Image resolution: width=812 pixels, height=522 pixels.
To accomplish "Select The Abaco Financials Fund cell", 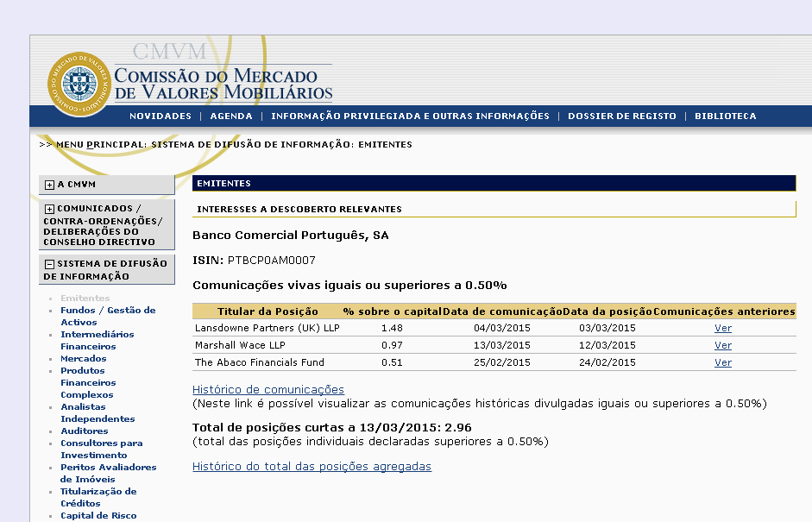I will 260,362.
